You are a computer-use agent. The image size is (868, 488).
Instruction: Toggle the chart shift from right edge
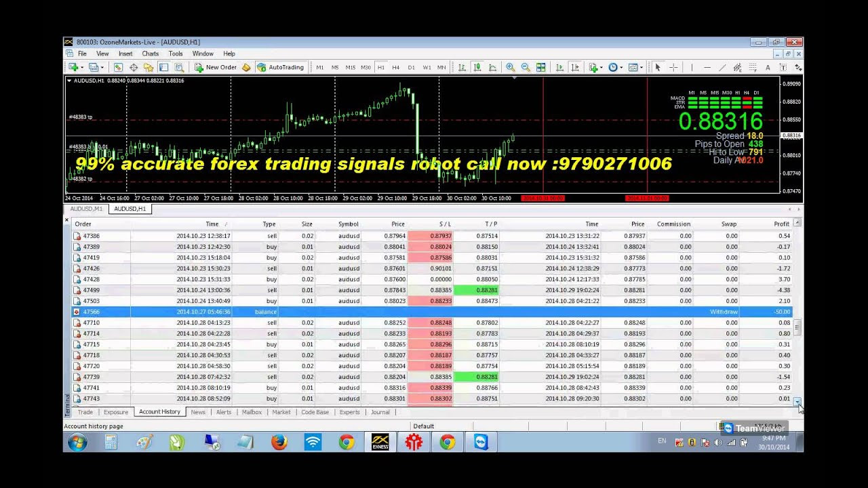[575, 67]
